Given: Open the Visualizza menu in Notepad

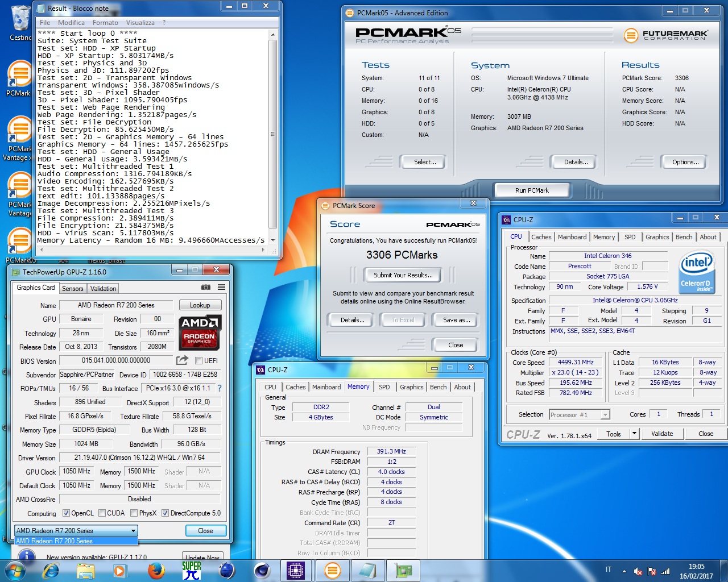Looking at the screenshot, I should point(140,23).
